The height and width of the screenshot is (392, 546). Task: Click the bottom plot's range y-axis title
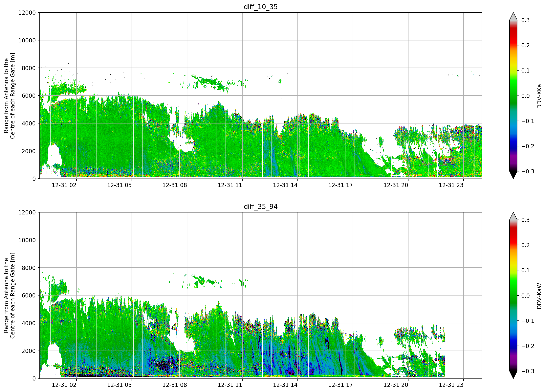(x=9, y=295)
